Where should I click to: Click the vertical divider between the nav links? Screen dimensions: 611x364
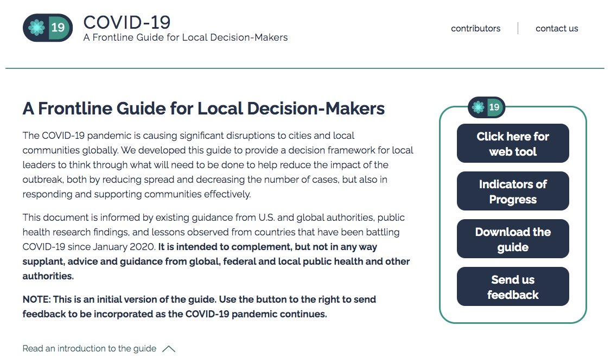coord(518,28)
